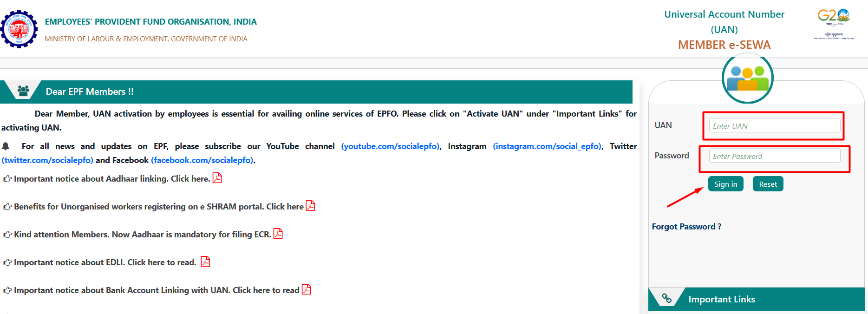
Task: Click the notification bell icon
Action: pyautogui.click(x=6, y=146)
